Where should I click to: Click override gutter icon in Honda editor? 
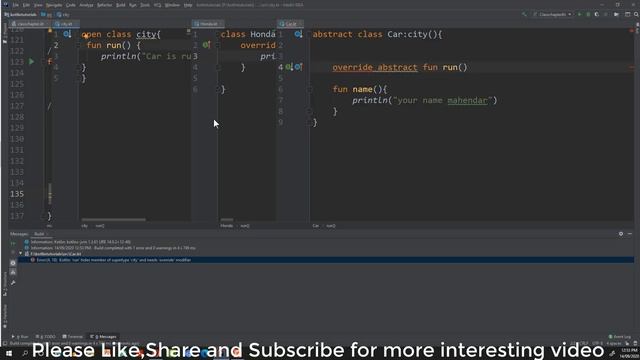207,45
